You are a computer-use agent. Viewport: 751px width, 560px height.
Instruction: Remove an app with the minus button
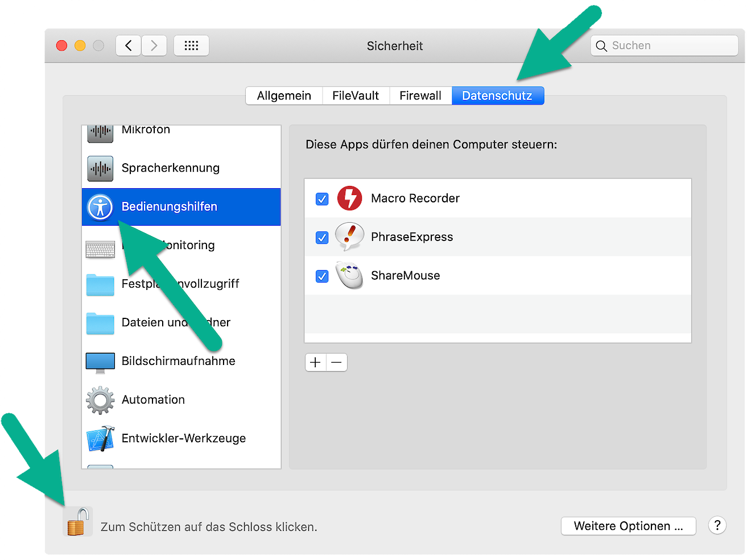click(x=337, y=362)
